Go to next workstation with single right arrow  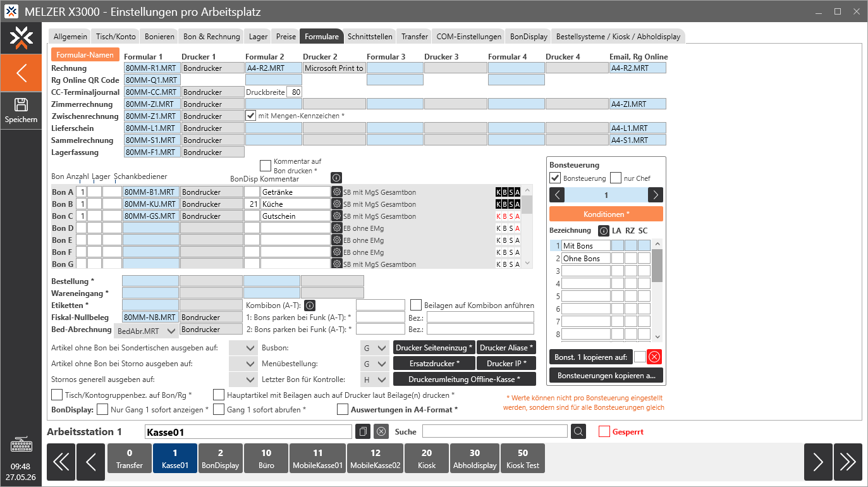(818, 462)
